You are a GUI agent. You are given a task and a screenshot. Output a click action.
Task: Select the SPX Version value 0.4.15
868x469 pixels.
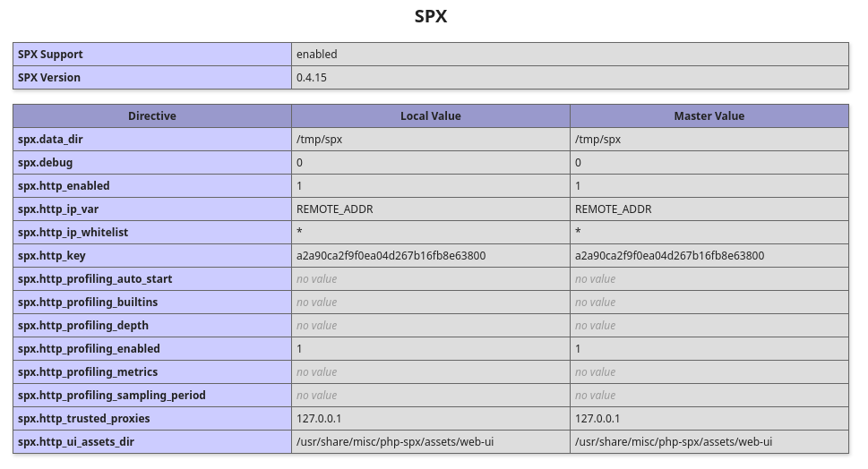pos(312,78)
